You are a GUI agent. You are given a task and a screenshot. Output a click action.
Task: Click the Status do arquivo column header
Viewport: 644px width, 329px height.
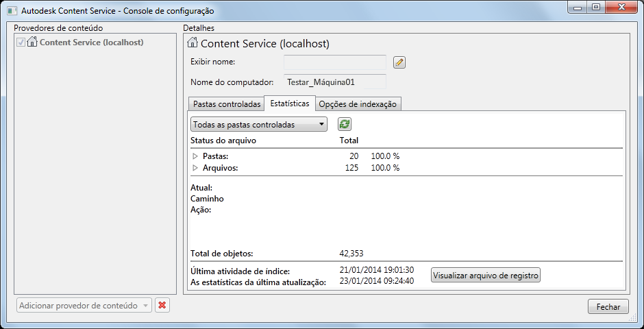pyautogui.click(x=223, y=141)
